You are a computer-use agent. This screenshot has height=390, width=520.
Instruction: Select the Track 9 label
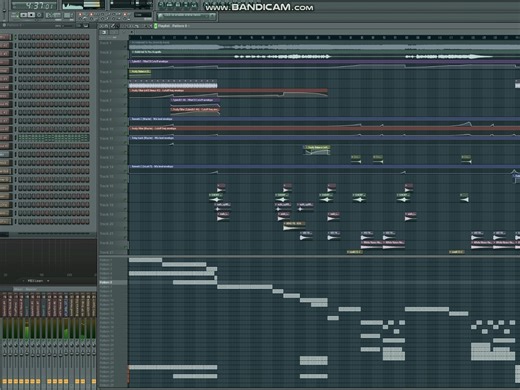click(105, 119)
